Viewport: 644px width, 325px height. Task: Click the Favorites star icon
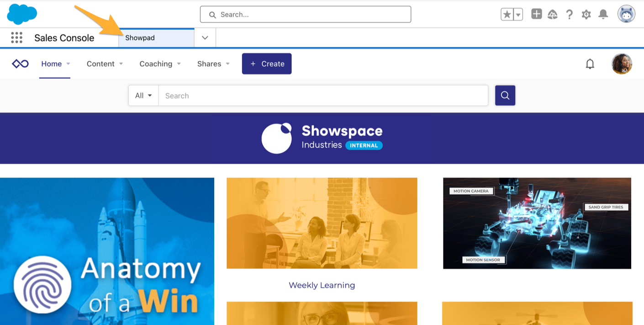point(507,15)
